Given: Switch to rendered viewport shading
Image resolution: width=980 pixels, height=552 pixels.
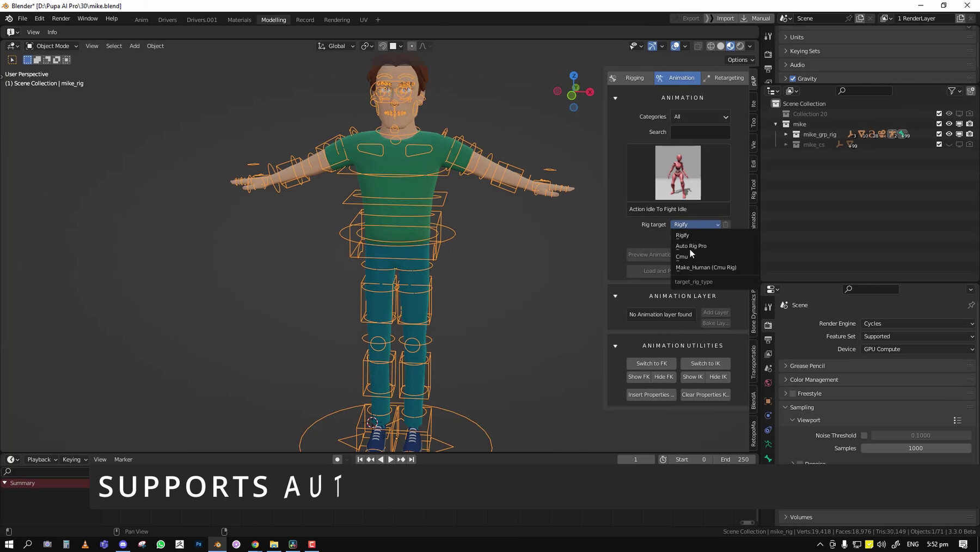Looking at the screenshot, I should point(740,46).
